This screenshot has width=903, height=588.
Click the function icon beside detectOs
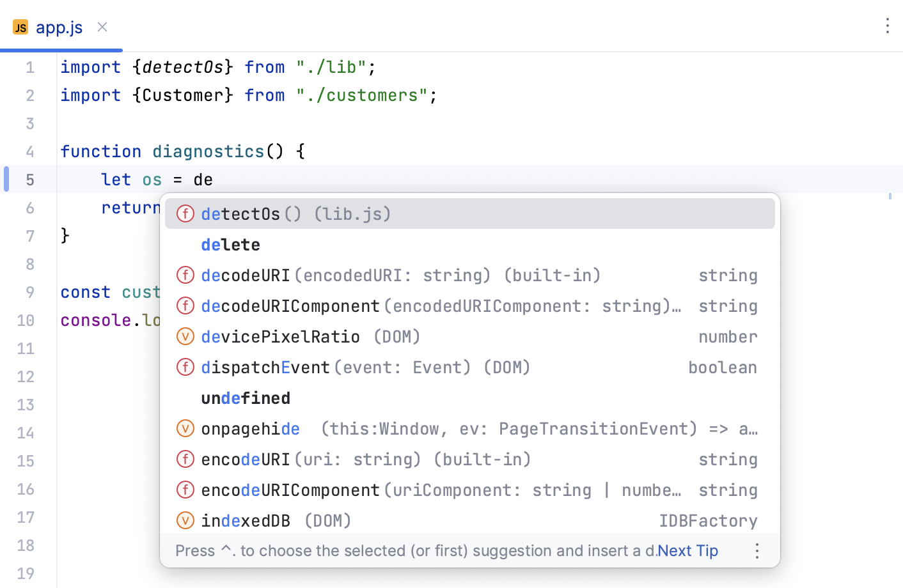[x=185, y=213]
